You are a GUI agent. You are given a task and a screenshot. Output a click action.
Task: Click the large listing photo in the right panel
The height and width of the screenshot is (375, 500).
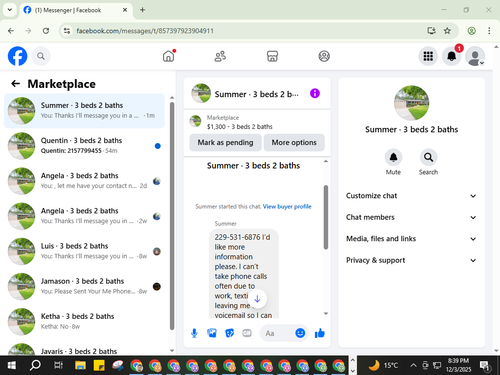click(411, 103)
